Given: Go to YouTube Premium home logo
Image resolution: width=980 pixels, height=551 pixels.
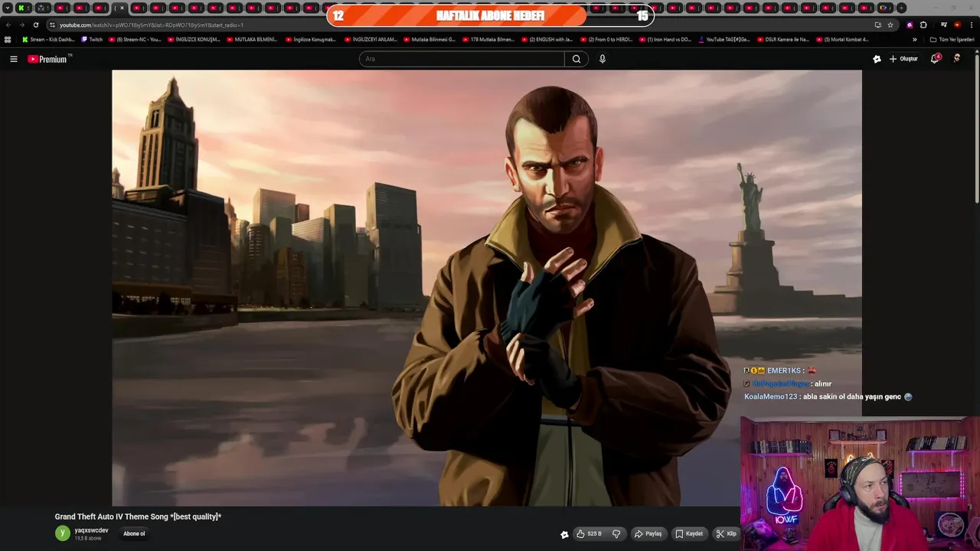Looking at the screenshot, I should click(x=49, y=59).
